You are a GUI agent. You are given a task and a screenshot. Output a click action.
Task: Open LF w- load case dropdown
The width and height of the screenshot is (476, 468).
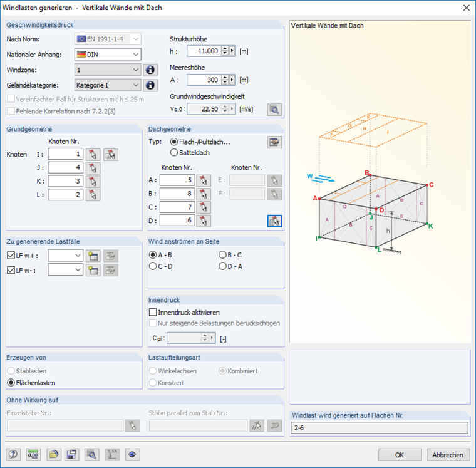click(78, 270)
